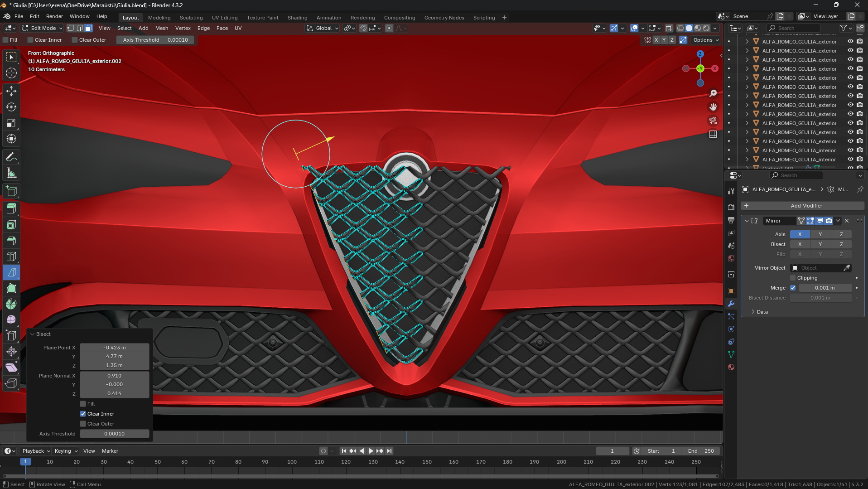Click the Plane Normal X value slider
The height and width of the screenshot is (489, 868).
[115, 376]
